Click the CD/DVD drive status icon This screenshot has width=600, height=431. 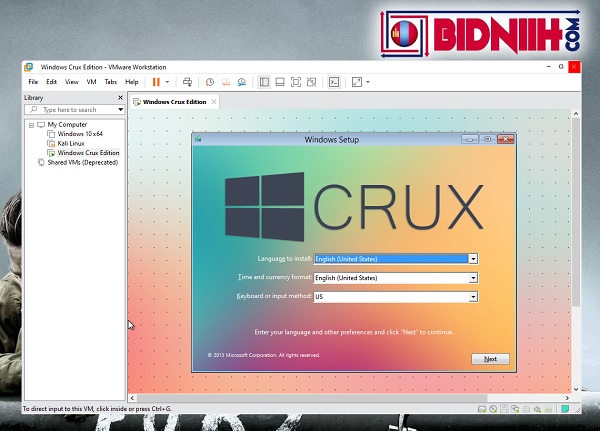[493, 409]
